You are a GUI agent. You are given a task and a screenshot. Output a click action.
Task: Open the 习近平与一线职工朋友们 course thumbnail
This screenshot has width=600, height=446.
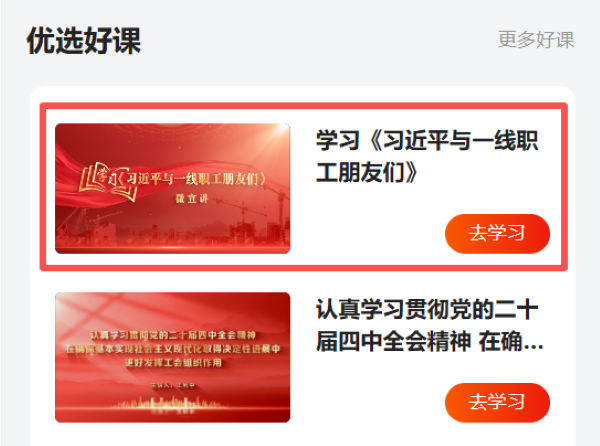[173, 188]
